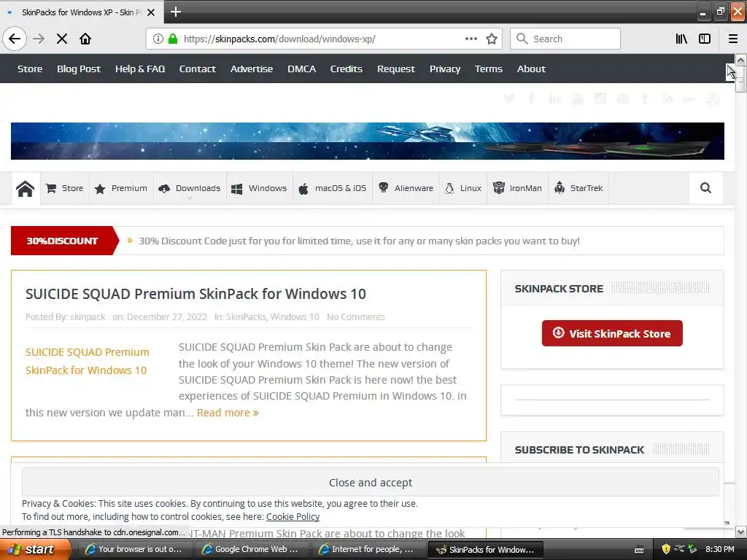Image resolution: width=747 pixels, height=560 pixels.
Task: Open the Cookie Policy link
Action: pyautogui.click(x=293, y=517)
